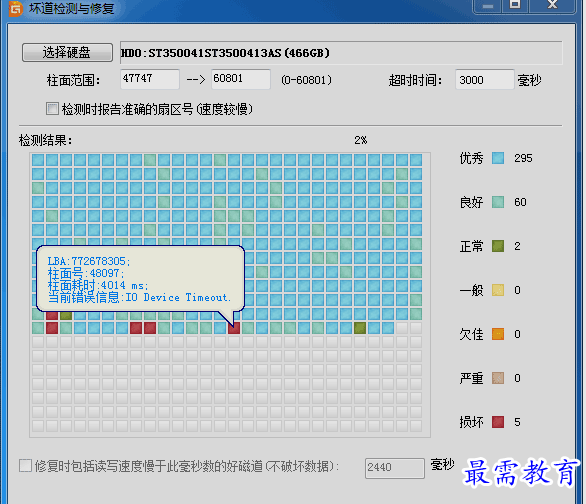Image resolution: width=586 pixels, height=504 pixels.
Task: Click the HD0:ST3500413AS disk name text
Action: pyautogui.click(x=225, y=53)
